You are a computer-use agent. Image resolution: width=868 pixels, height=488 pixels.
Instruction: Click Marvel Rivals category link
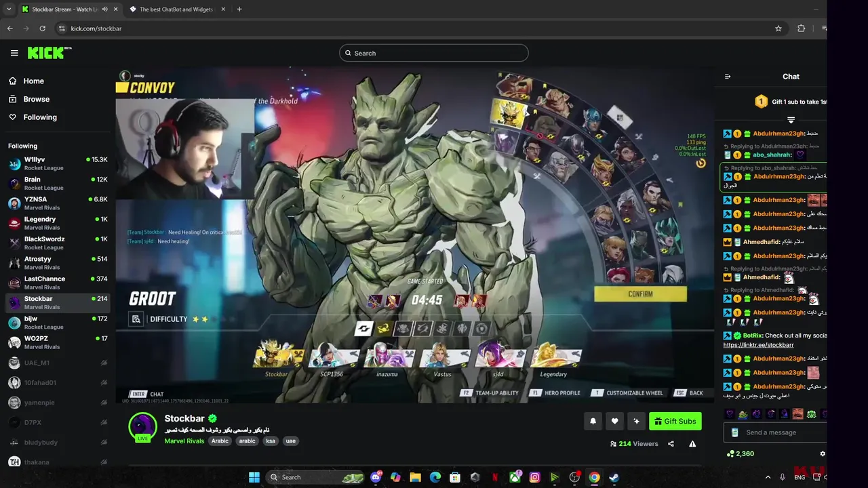coord(184,441)
